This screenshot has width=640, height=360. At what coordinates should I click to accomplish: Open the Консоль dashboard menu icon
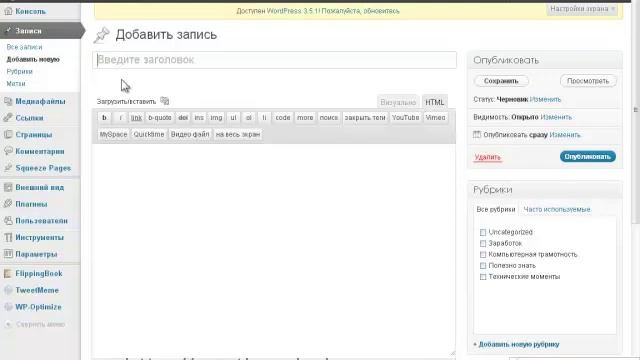8,11
